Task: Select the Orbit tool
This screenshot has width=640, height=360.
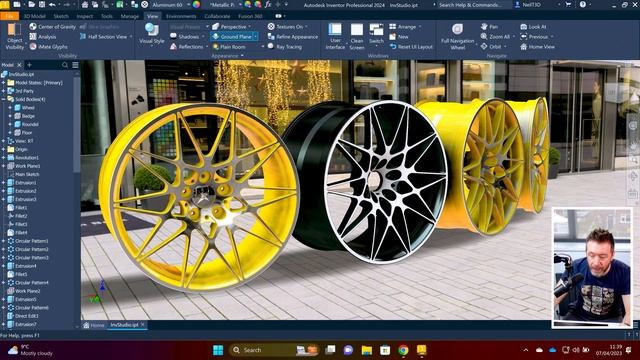Action: click(491, 47)
